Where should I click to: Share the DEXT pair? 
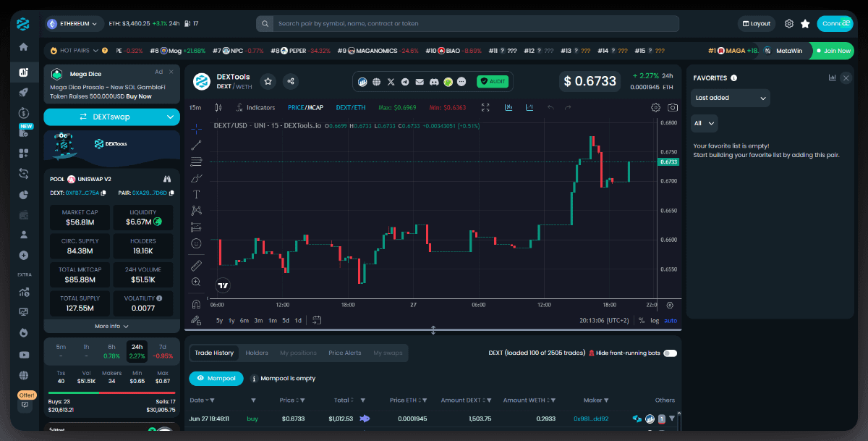[x=290, y=81]
